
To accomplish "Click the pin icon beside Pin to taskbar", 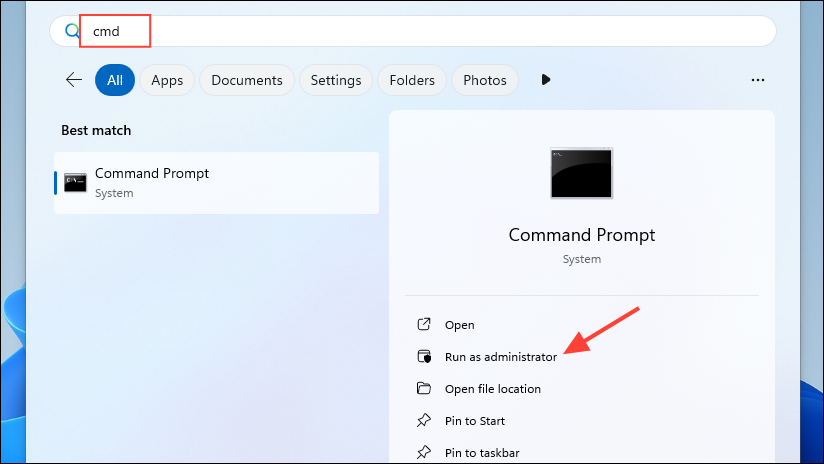I will pyautogui.click(x=424, y=452).
